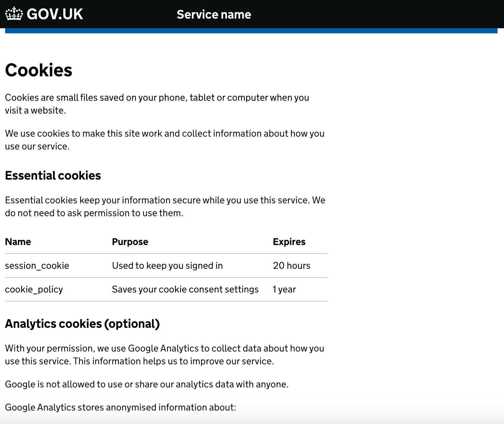
Task: Click the cookie_policy table entry
Action: point(33,289)
